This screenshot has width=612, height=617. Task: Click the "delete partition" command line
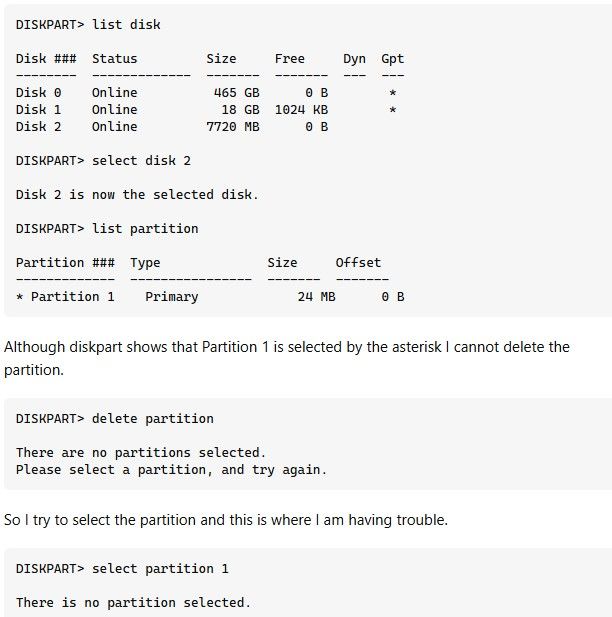pos(115,419)
